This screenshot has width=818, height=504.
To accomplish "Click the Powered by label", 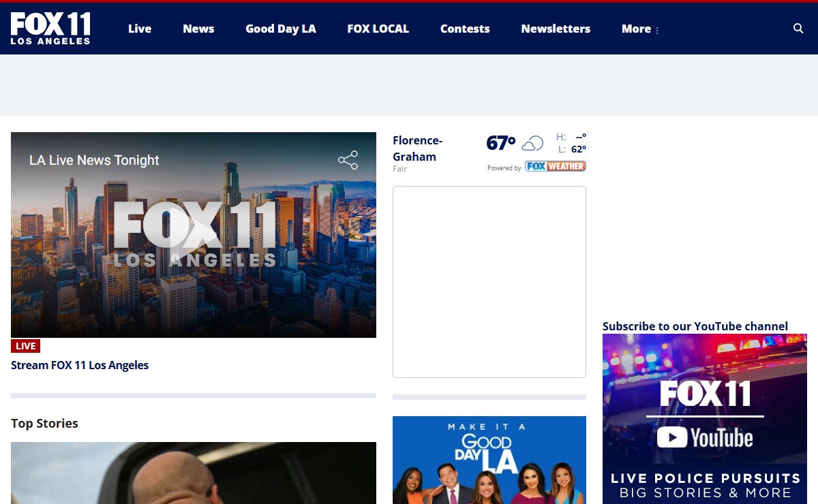I will [x=504, y=168].
